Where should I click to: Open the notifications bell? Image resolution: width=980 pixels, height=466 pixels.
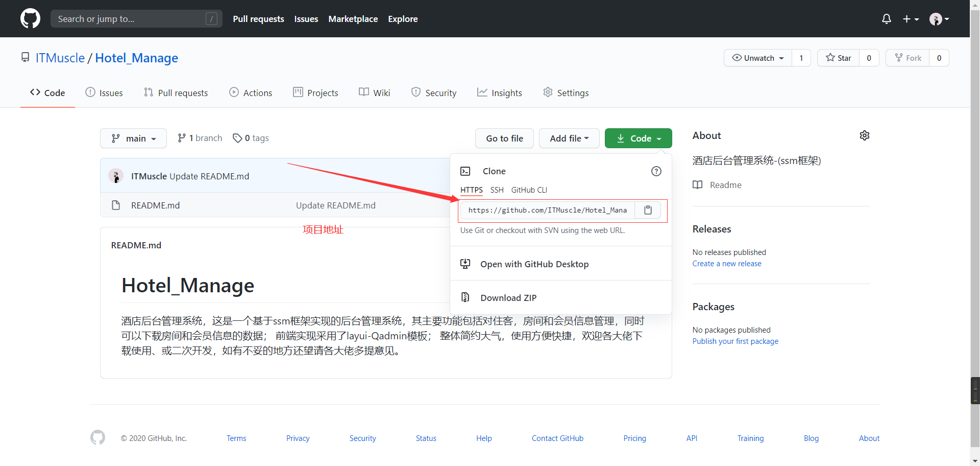coord(886,19)
